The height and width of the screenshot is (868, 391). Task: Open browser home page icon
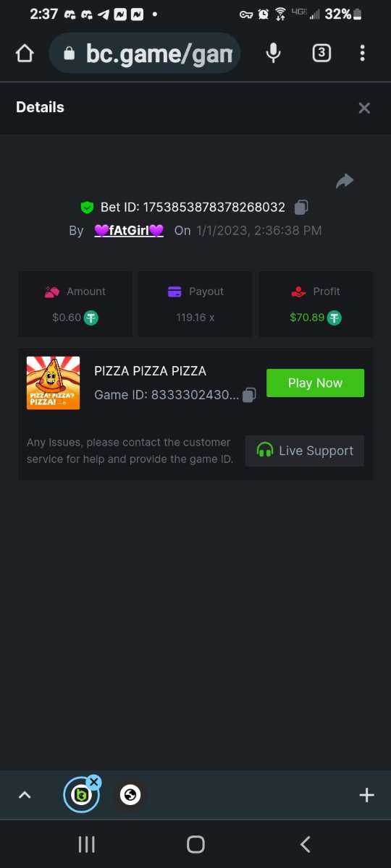[25, 54]
